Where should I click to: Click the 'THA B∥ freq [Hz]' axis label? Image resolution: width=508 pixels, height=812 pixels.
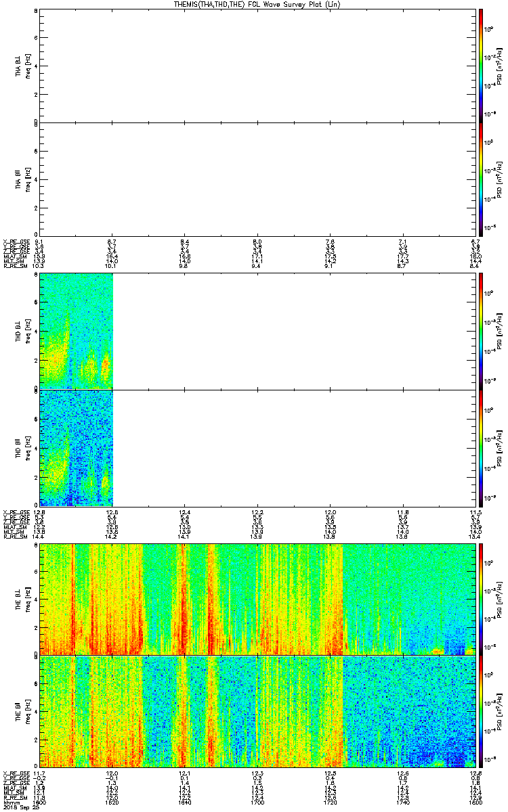[23, 178]
